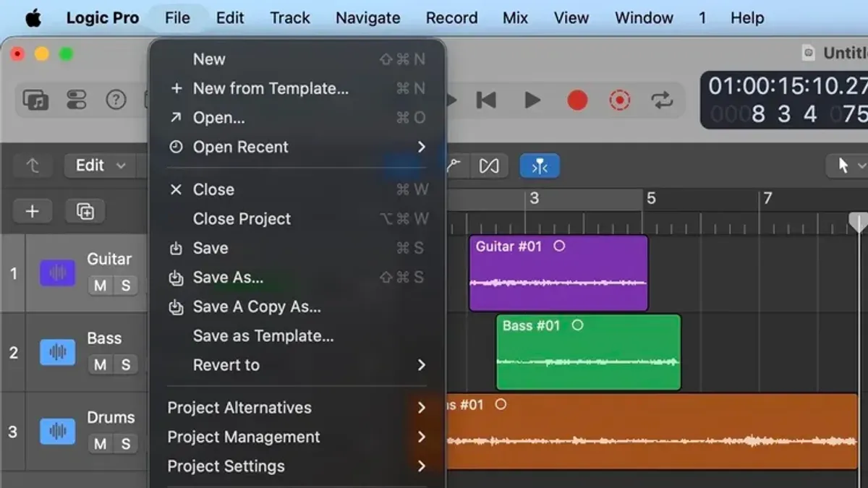Viewport: 868px width, 488px height.
Task: Click the Flex crossed-arrows icon
Action: [x=489, y=166]
